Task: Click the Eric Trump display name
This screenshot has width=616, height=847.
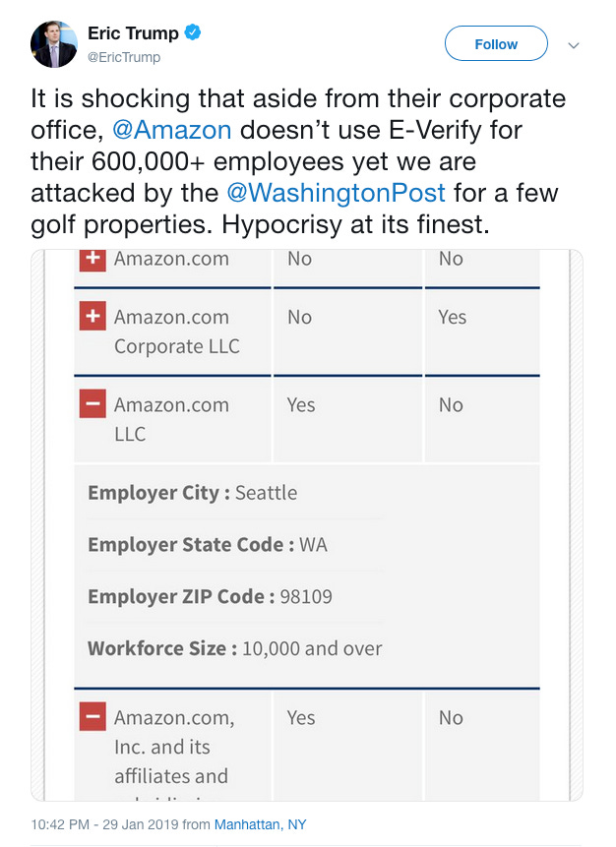Action: [x=133, y=32]
